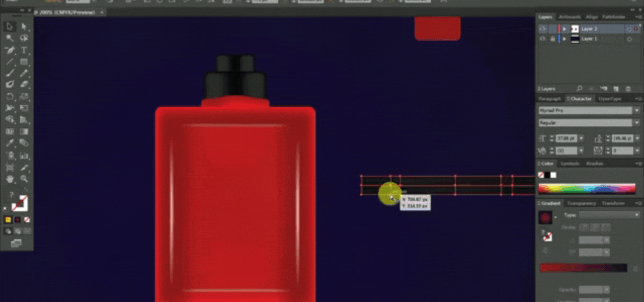Select the Scale tool
Image resolution: width=644 pixels, height=302 pixels.
point(24,97)
